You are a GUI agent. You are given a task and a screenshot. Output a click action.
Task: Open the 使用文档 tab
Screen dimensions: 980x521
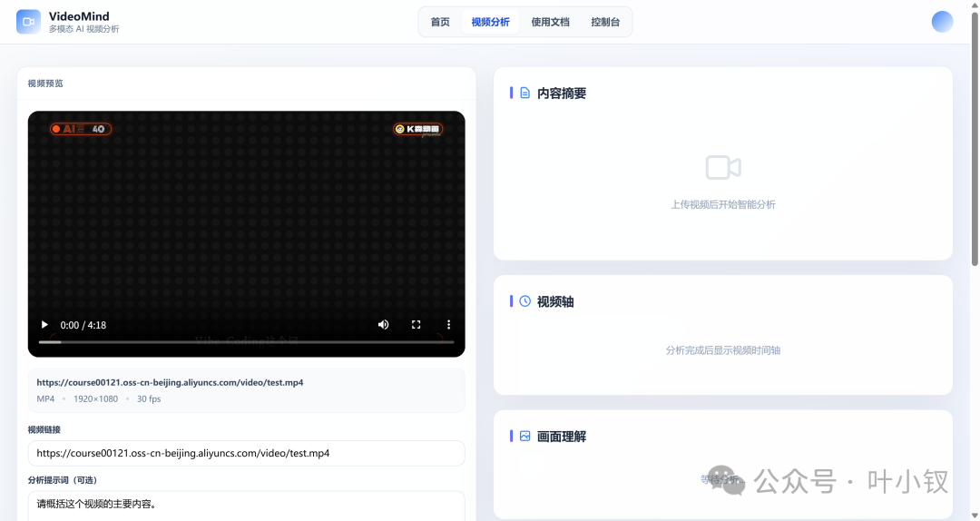tap(550, 22)
